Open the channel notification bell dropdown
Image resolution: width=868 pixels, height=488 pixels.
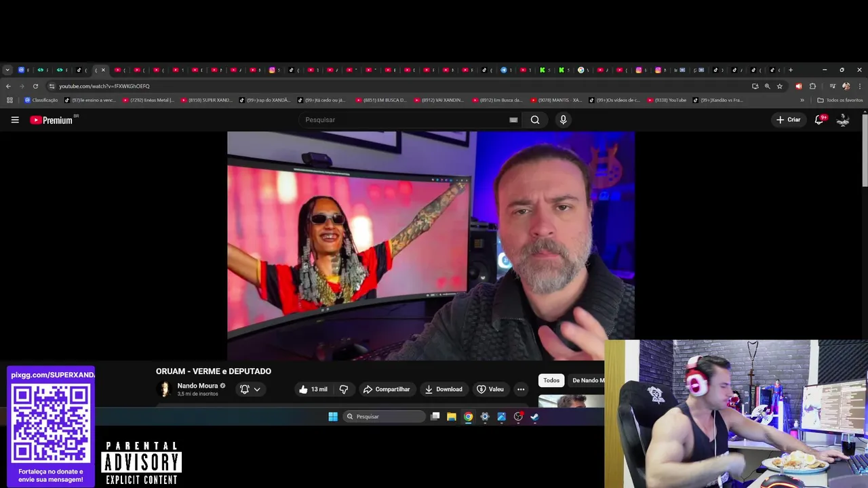pyautogui.click(x=250, y=389)
